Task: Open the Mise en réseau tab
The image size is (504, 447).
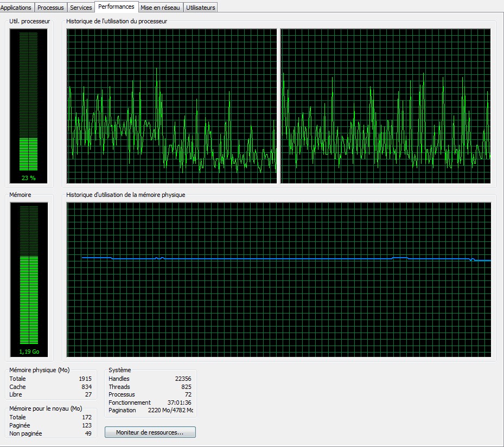Action: [161, 8]
